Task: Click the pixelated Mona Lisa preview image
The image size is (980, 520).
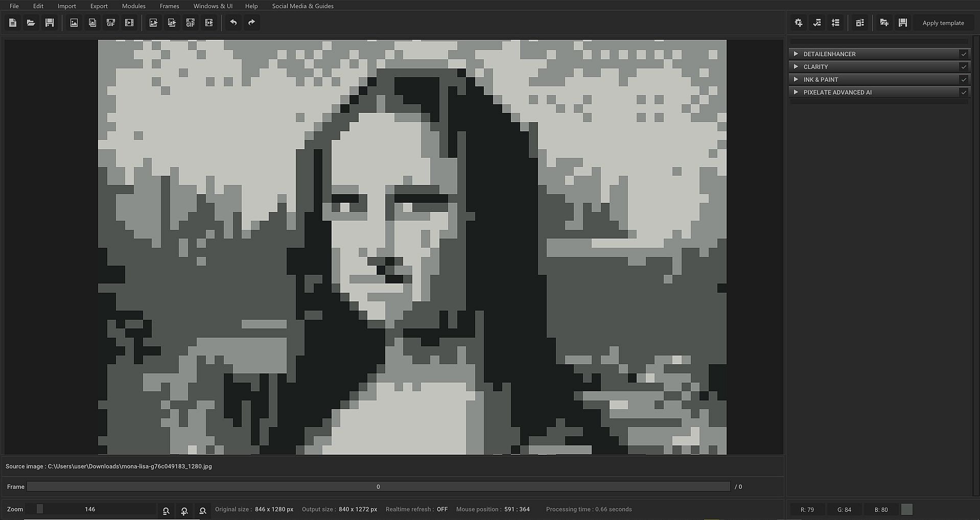Action: point(412,247)
